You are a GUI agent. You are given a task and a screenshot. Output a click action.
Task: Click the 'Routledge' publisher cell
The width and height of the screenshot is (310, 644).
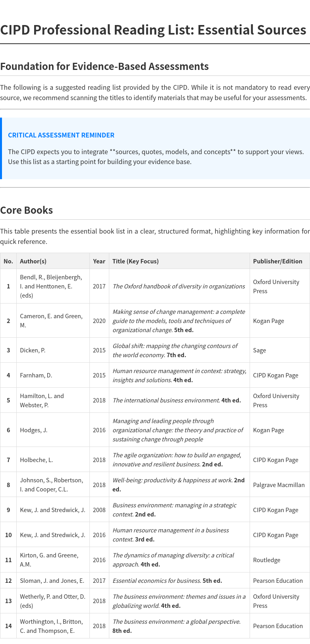coord(267,560)
